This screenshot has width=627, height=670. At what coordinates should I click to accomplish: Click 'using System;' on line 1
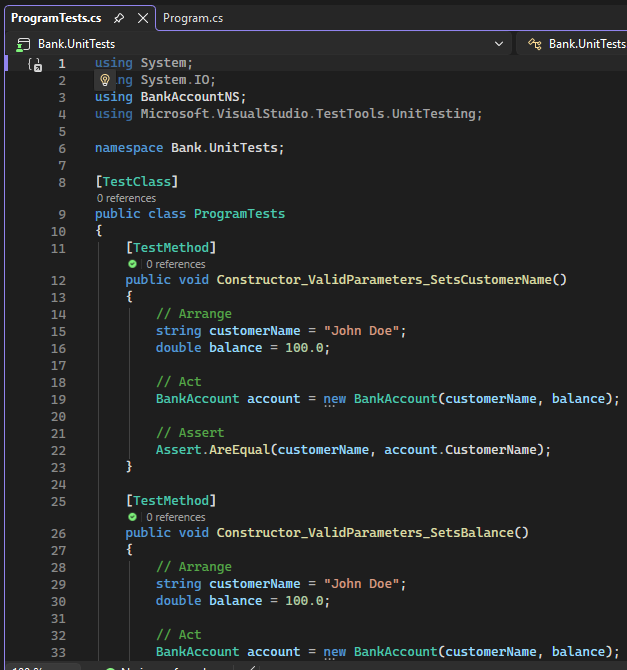coord(144,63)
